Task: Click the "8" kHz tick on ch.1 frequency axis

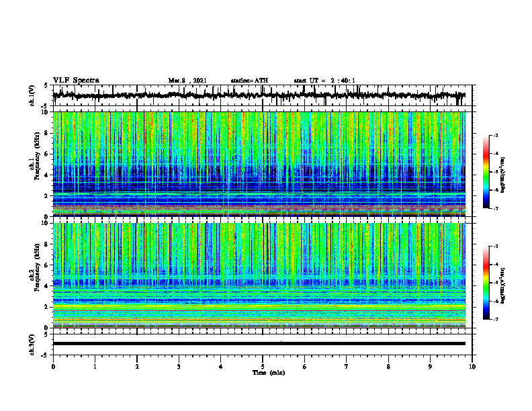Action: pos(48,133)
